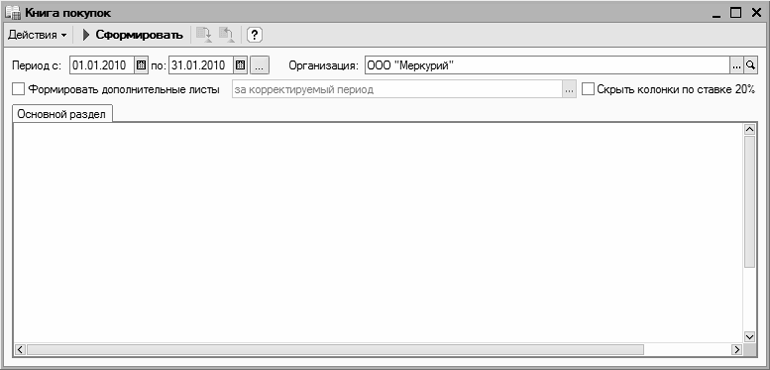
Task: Open calendar for the start date 01.01.2010
Action: [x=141, y=65]
